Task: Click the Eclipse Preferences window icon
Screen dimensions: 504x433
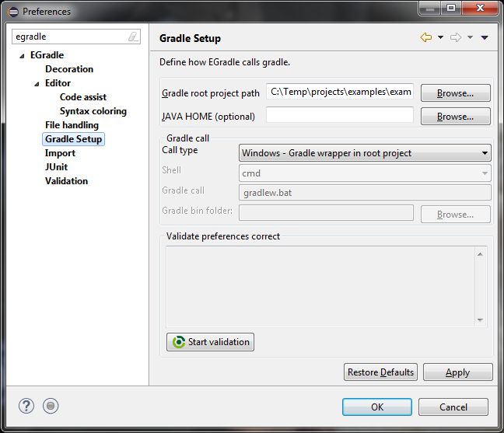Action: click(13, 12)
